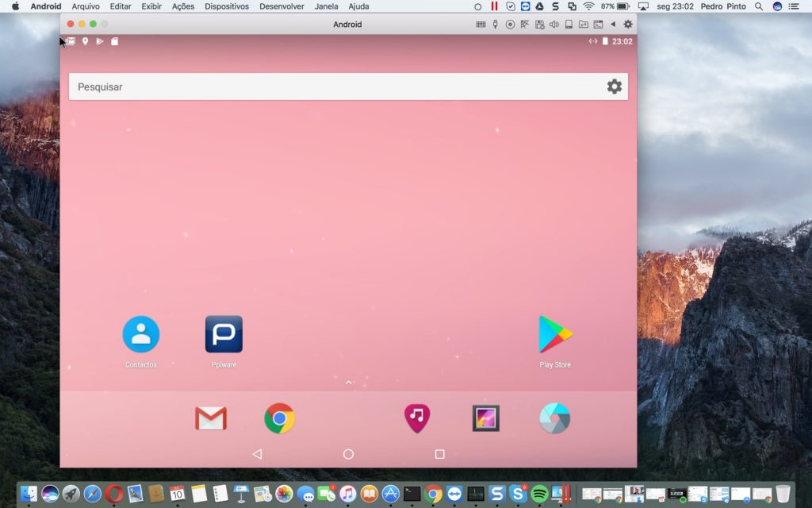Viewport: 812px width, 508px height.
Task: Tap the Android Back navigation button
Action: [257, 454]
